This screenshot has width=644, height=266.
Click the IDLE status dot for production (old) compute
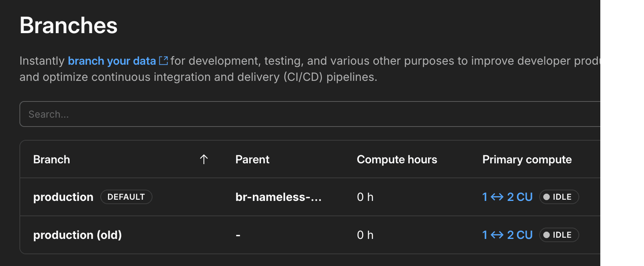click(x=547, y=235)
